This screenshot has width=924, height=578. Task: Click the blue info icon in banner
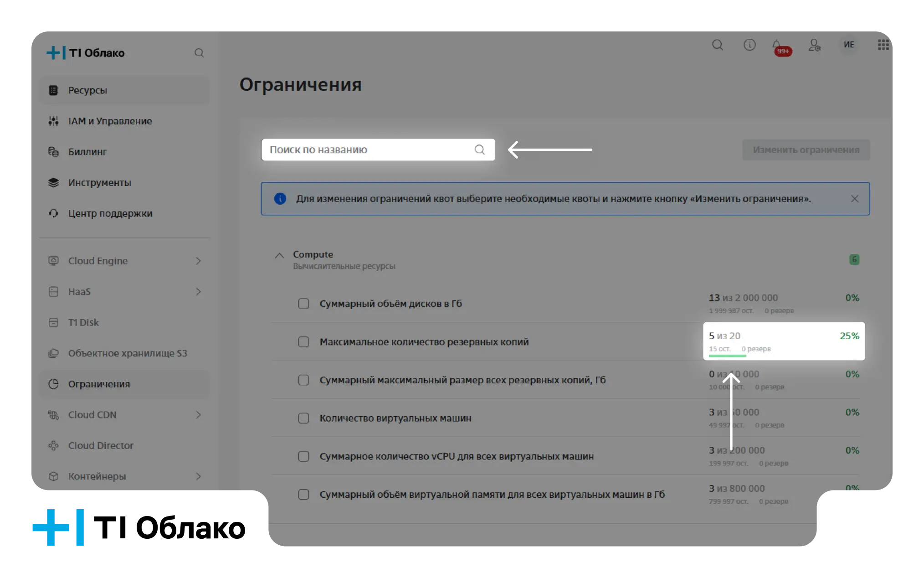pyautogui.click(x=280, y=199)
